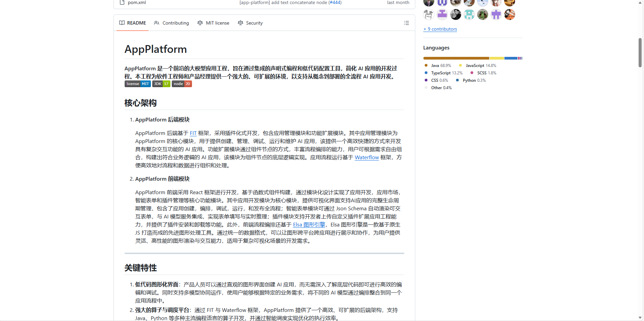Click the scales icon beside Security

click(240, 23)
